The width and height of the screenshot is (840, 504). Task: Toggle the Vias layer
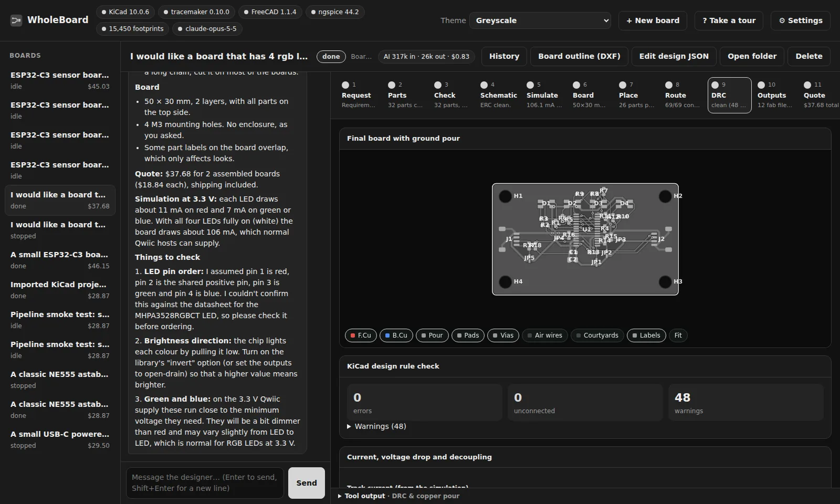pyautogui.click(x=503, y=335)
